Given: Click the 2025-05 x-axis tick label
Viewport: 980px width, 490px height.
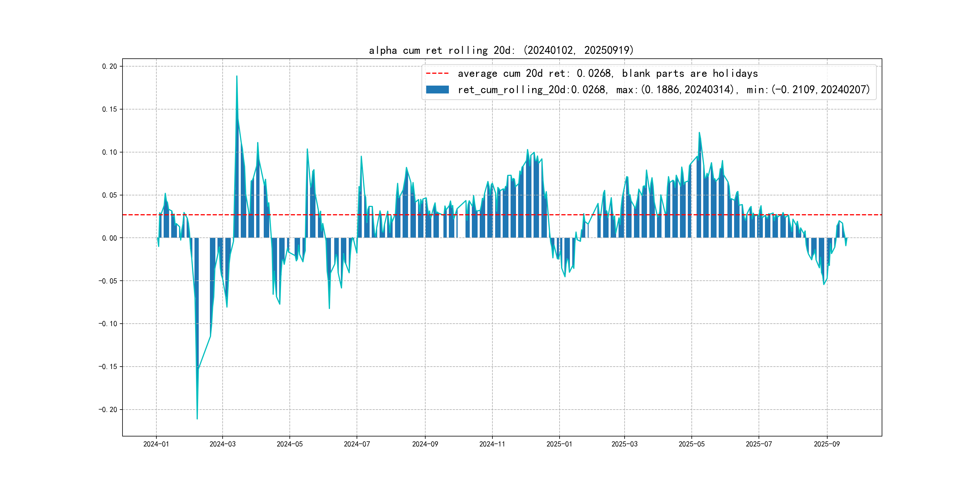Looking at the screenshot, I should (x=691, y=444).
